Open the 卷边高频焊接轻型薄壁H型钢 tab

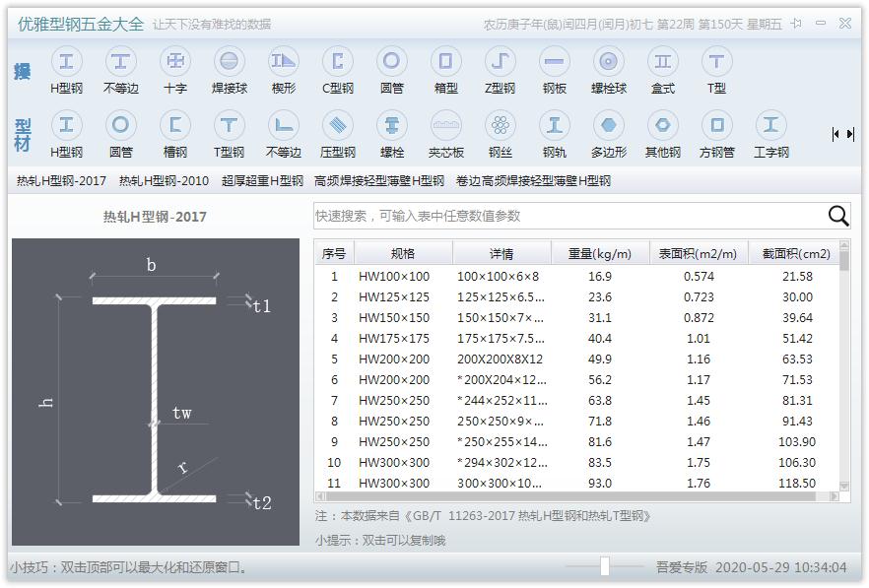click(533, 180)
